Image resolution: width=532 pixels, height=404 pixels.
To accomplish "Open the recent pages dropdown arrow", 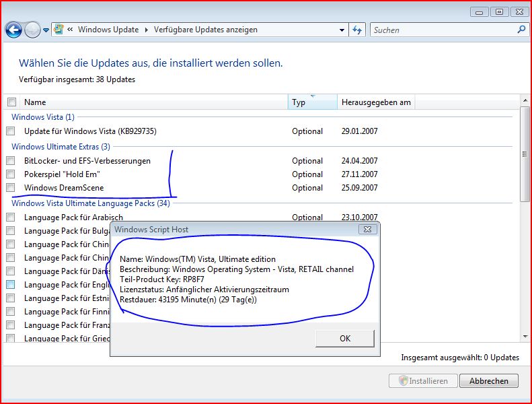I will [46, 30].
